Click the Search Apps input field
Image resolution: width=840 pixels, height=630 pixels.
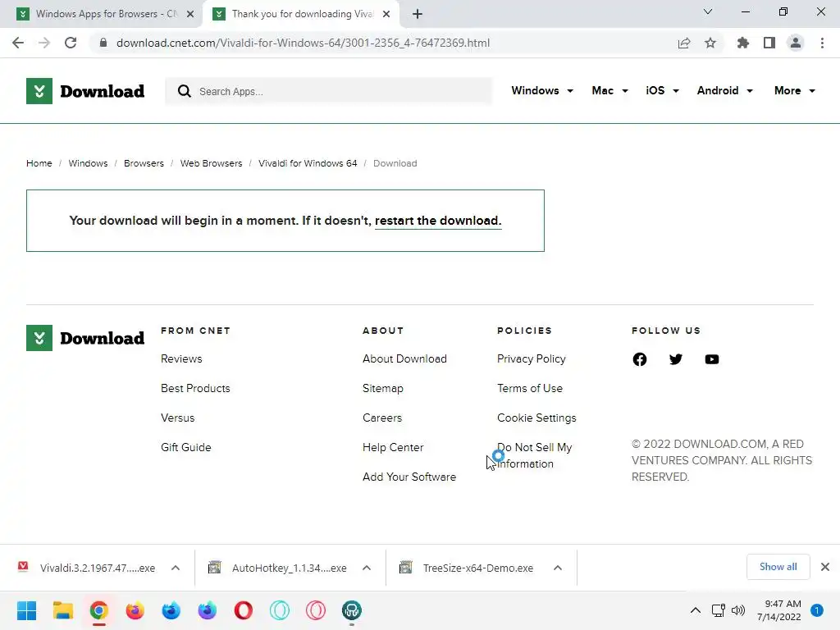pyautogui.click(x=328, y=91)
